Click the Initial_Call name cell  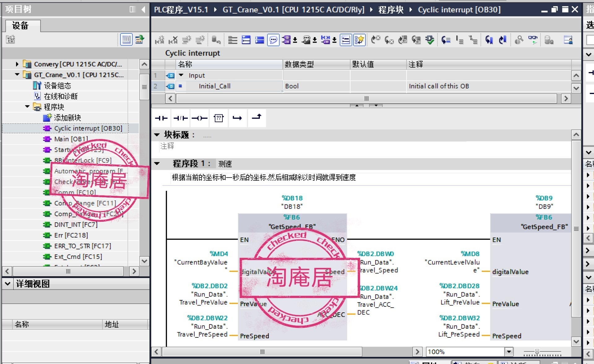click(x=215, y=86)
